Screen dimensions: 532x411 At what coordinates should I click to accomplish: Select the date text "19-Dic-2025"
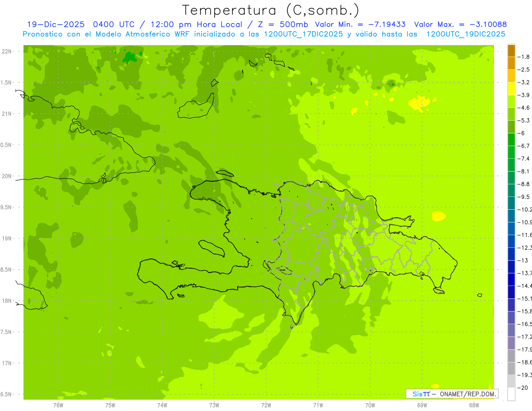click(x=56, y=24)
